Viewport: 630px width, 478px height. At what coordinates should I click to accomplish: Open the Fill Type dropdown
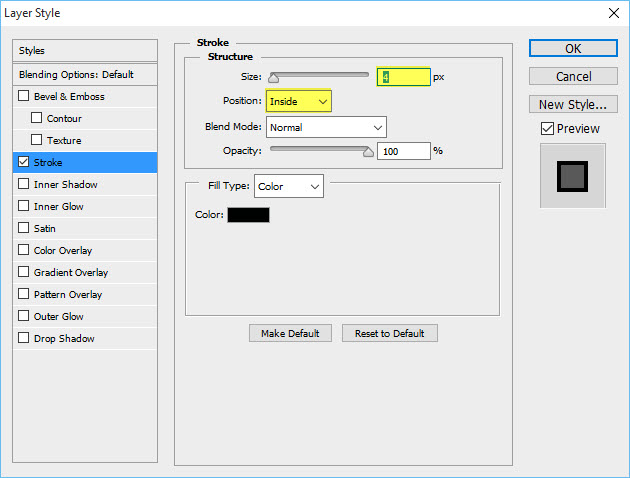pos(289,186)
